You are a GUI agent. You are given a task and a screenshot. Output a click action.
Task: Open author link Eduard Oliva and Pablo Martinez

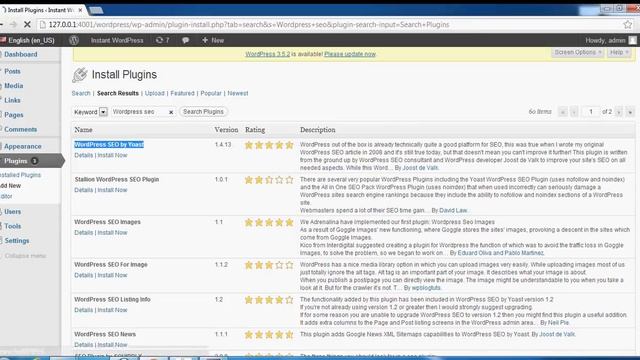(x=500, y=253)
